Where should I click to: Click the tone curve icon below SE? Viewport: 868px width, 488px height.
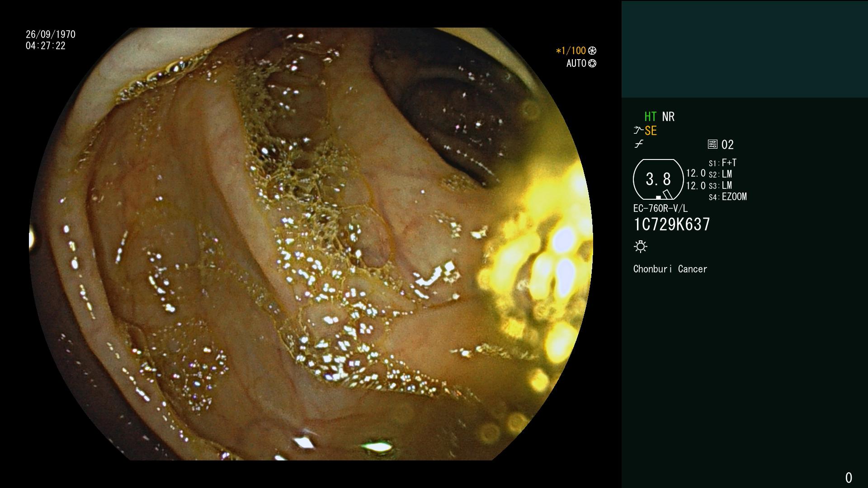[x=639, y=144]
